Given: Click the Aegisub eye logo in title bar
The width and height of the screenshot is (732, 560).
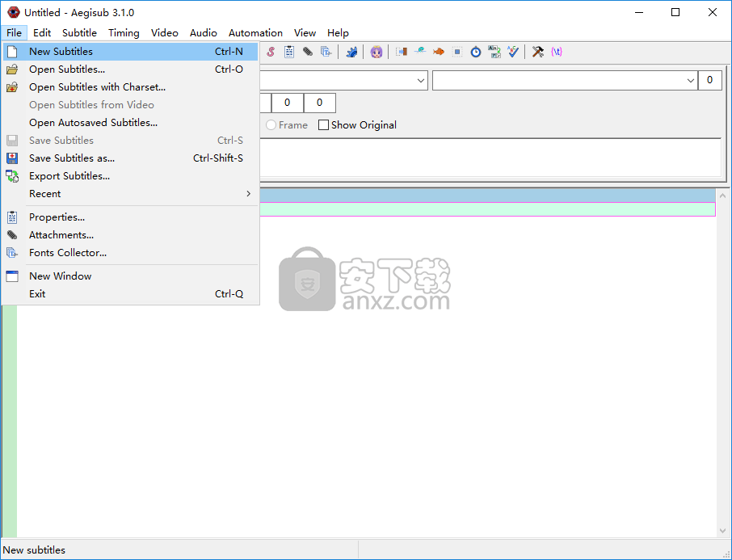Looking at the screenshot, I should coord(14,13).
